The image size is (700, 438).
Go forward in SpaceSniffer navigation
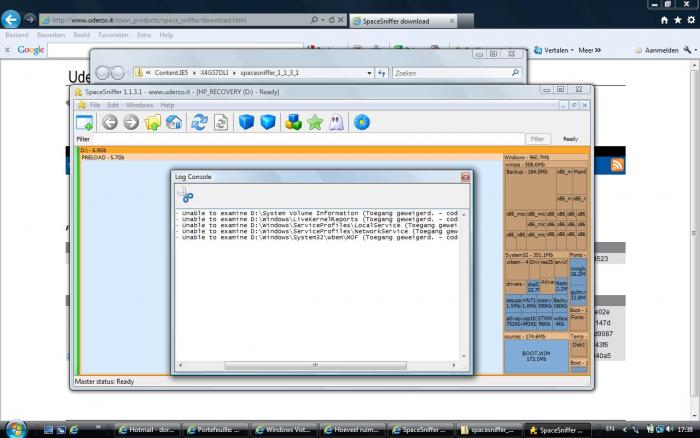tap(131, 122)
